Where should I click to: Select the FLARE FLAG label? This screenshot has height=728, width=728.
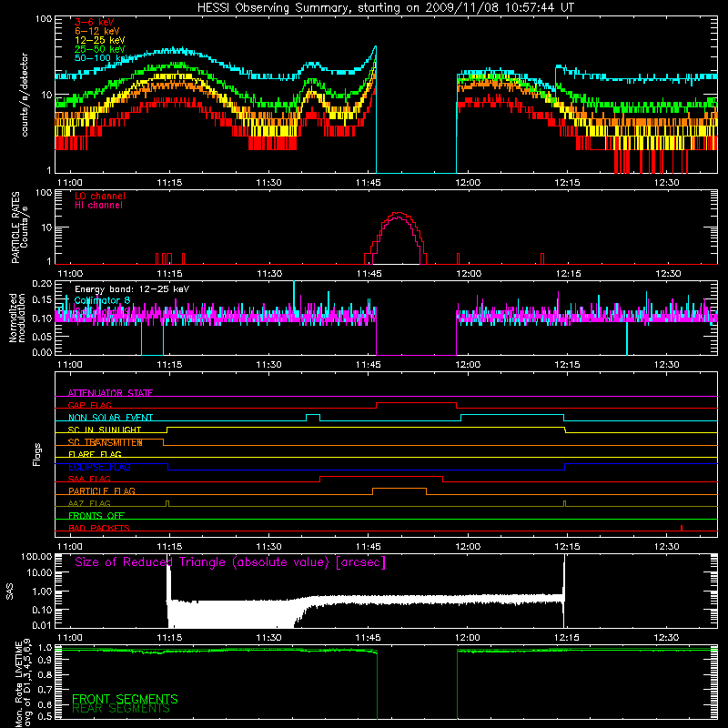tap(95, 454)
